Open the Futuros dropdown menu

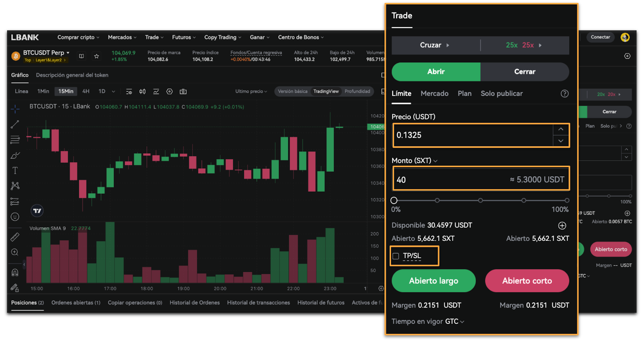[184, 37]
